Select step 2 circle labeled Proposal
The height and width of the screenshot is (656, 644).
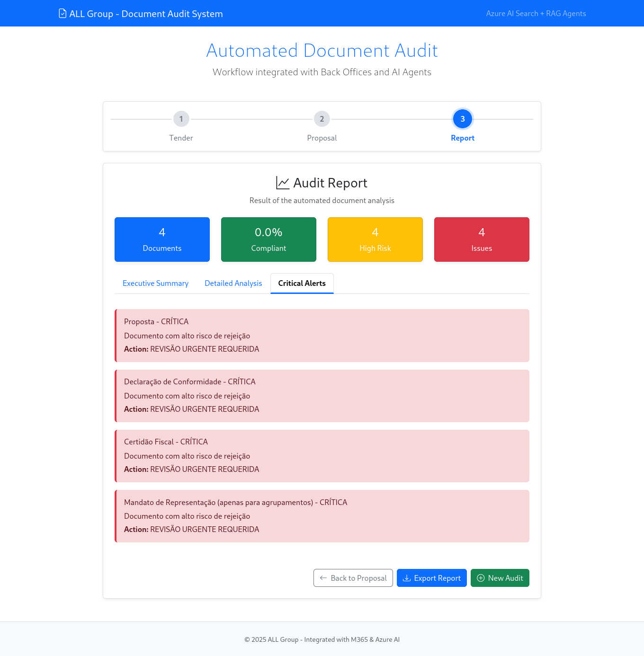tap(322, 119)
